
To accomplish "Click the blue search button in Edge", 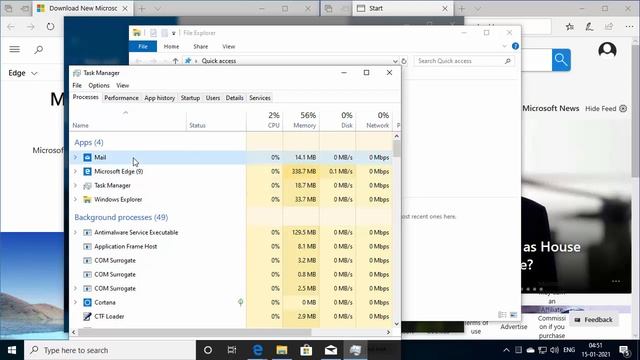I will point(561,60).
